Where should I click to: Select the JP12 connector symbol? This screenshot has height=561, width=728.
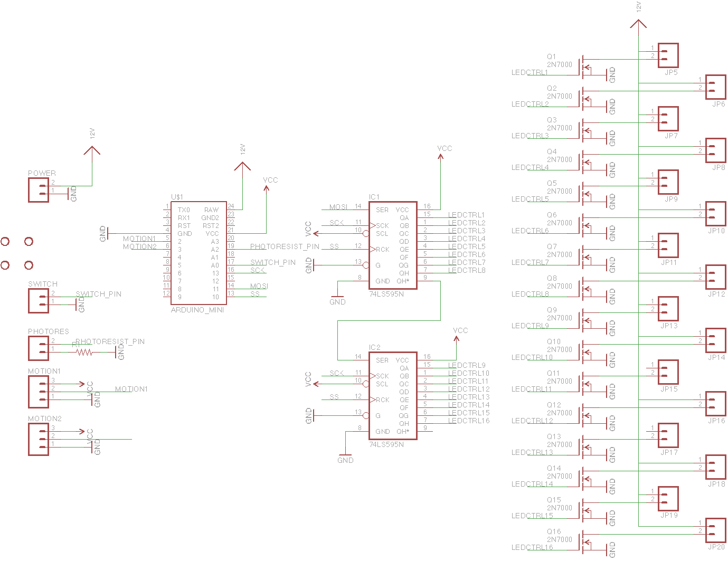(715, 277)
